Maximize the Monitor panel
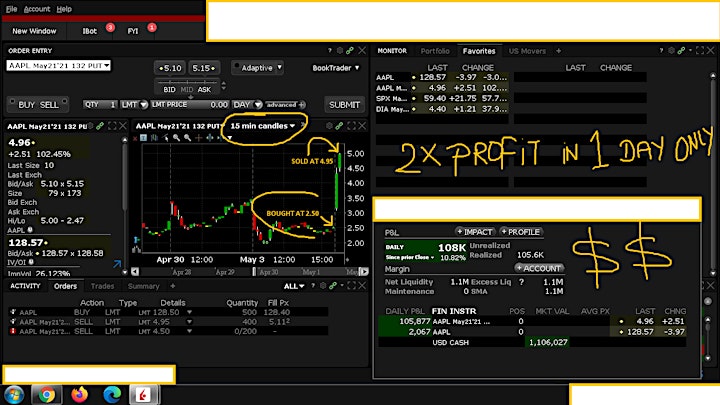 click(700, 51)
